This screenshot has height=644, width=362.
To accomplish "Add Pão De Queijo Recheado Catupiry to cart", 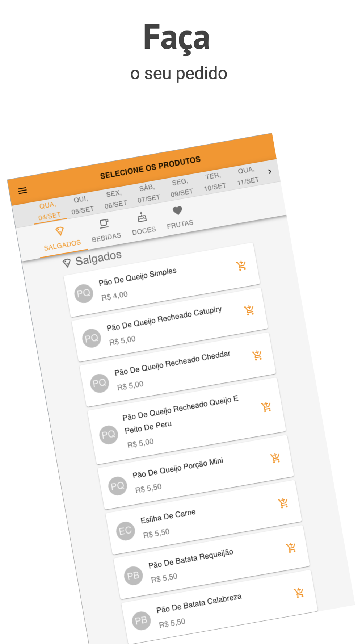I will 249,310.
